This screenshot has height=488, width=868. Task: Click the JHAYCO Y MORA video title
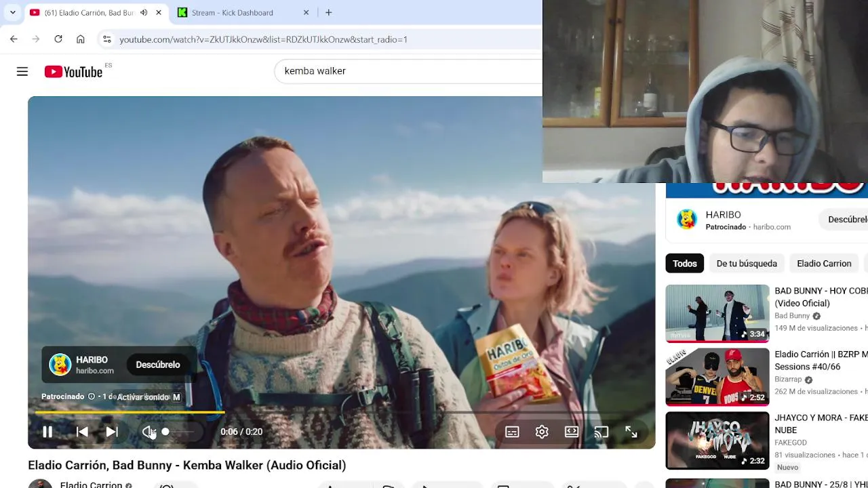point(821,424)
